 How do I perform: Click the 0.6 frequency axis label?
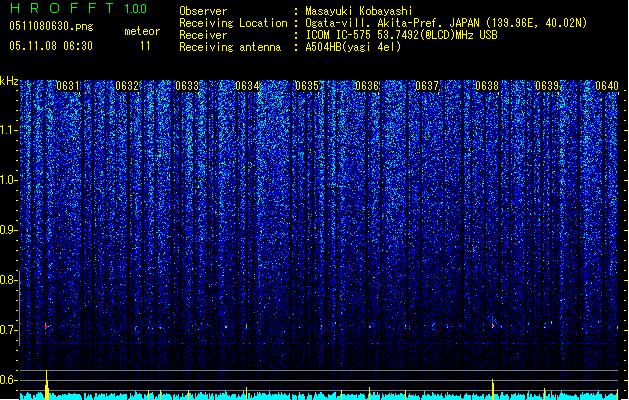[x=7, y=380]
